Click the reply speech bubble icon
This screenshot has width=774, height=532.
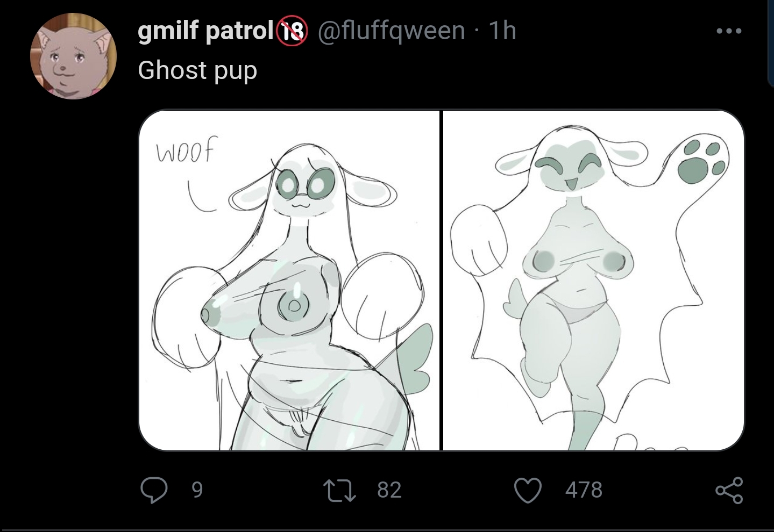[153, 490]
